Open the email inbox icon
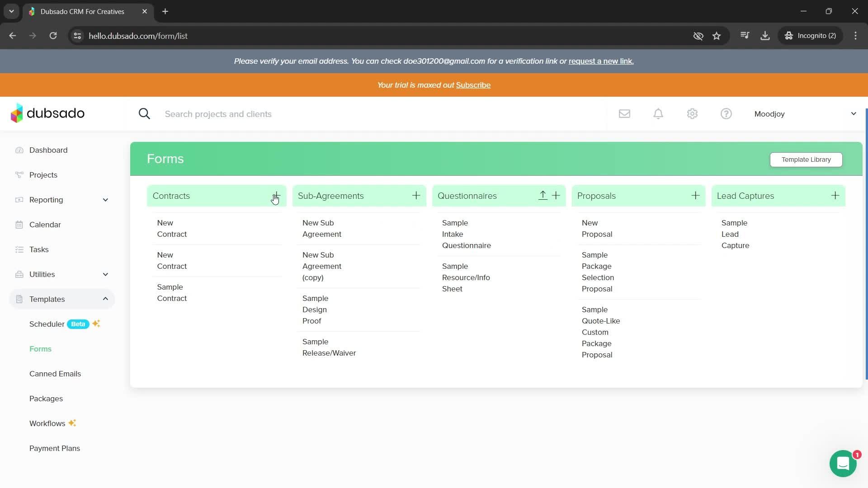 pos(624,114)
